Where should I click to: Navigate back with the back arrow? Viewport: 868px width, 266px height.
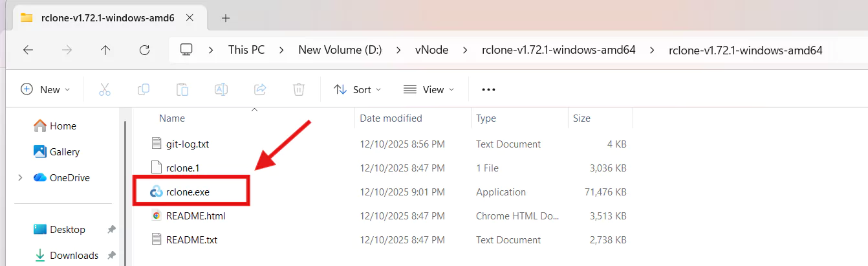point(28,50)
